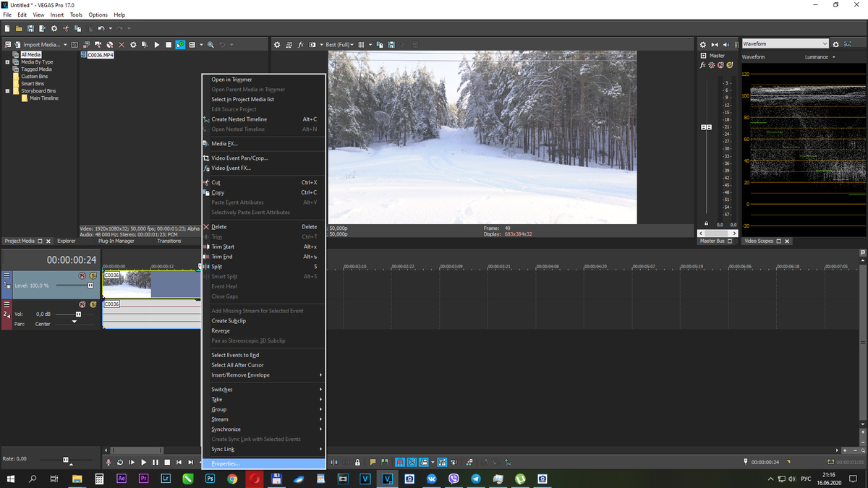Click Rate playback slider handle

tap(66, 460)
